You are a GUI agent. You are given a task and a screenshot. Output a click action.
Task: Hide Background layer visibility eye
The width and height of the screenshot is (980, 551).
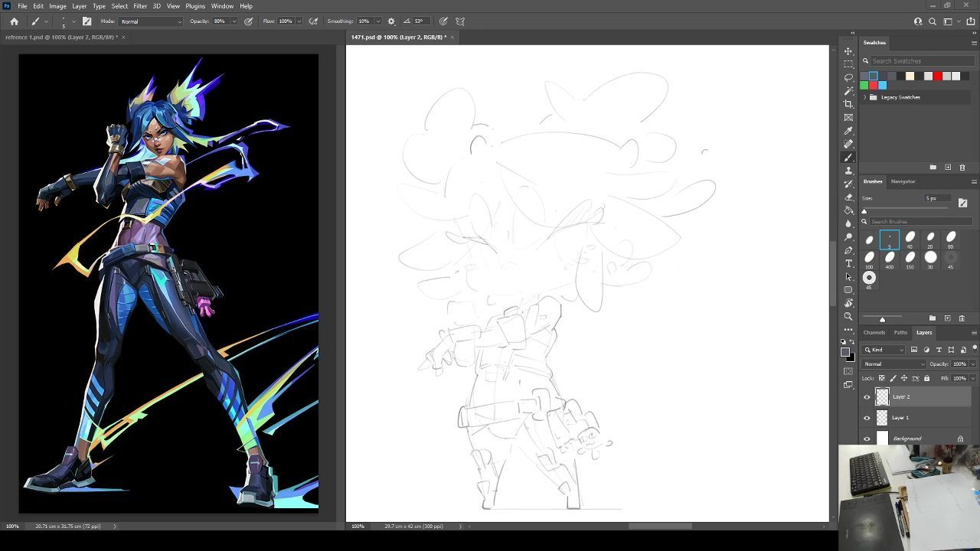pyautogui.click(x=867, y=439)
